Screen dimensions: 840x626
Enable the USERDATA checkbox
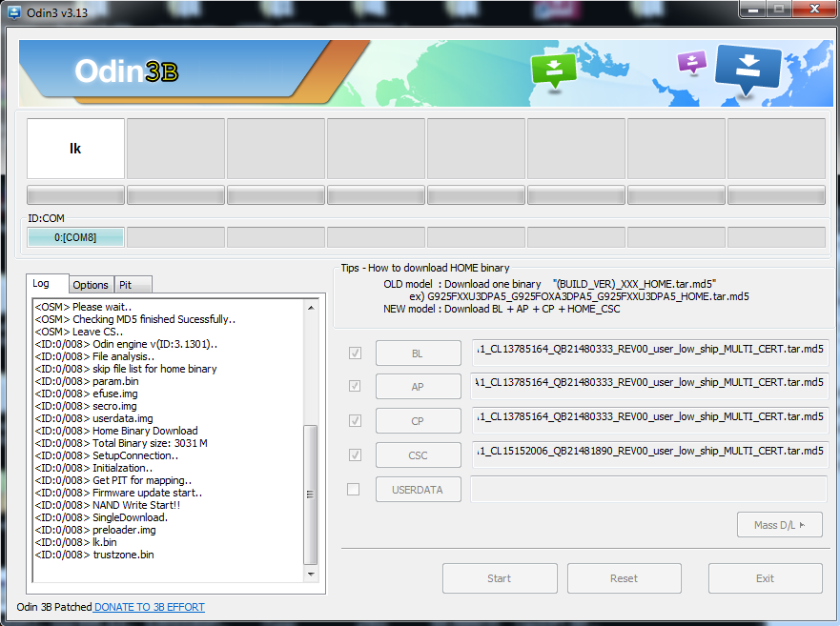coord(354,490)
